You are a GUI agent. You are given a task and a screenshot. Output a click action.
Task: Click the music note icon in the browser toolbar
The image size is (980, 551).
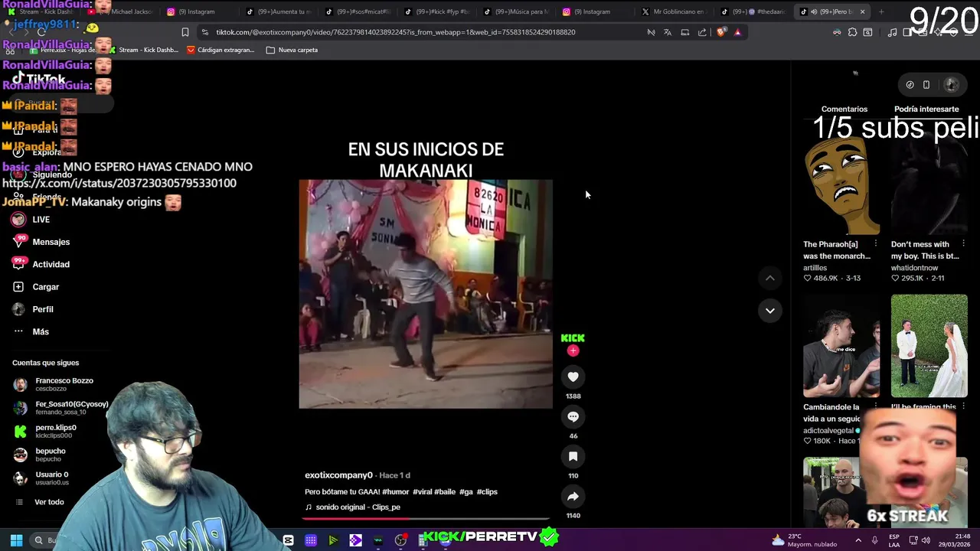pos(892,32)
